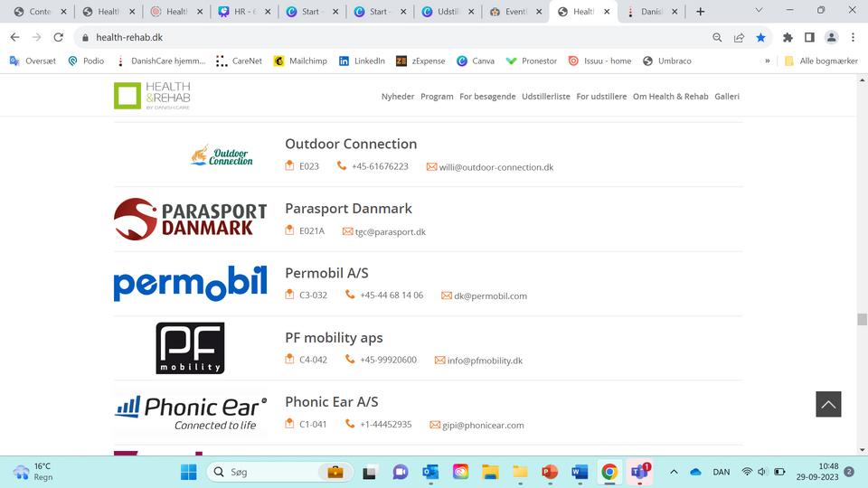Open the Chrome extensions puzzle icon

coord(788,38)
